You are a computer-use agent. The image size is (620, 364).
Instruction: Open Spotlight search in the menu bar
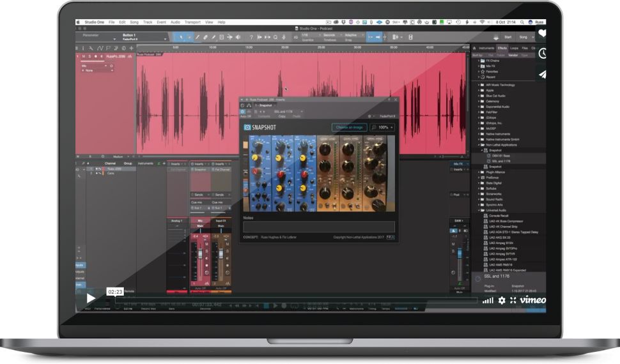coord(522,22)
